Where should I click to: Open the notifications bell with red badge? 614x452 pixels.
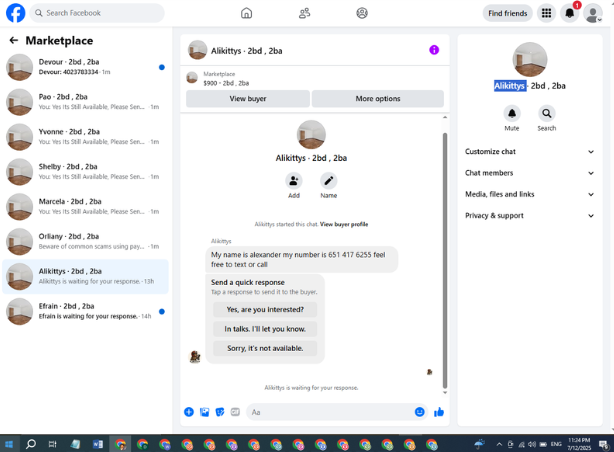click(x=570, y=13)
